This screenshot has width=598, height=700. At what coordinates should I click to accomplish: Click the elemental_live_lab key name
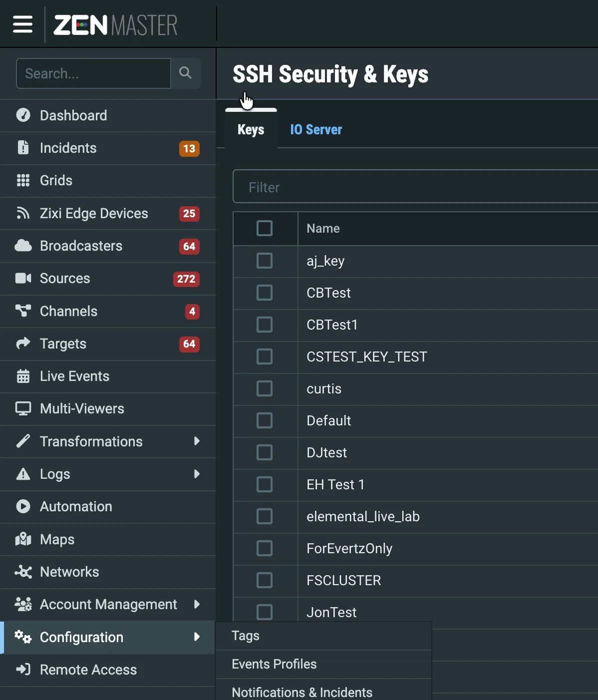[363, 516]
